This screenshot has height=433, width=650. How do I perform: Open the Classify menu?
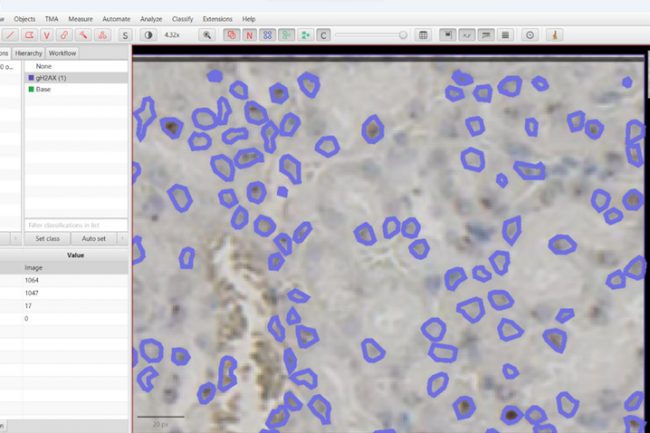(x=183, y=19)
